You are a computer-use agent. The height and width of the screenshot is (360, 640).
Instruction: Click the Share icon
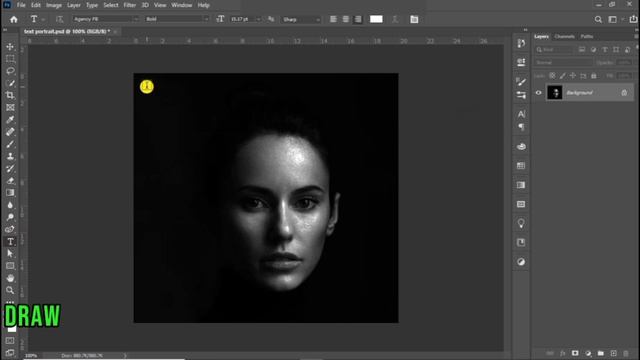[x=633, y=19]
